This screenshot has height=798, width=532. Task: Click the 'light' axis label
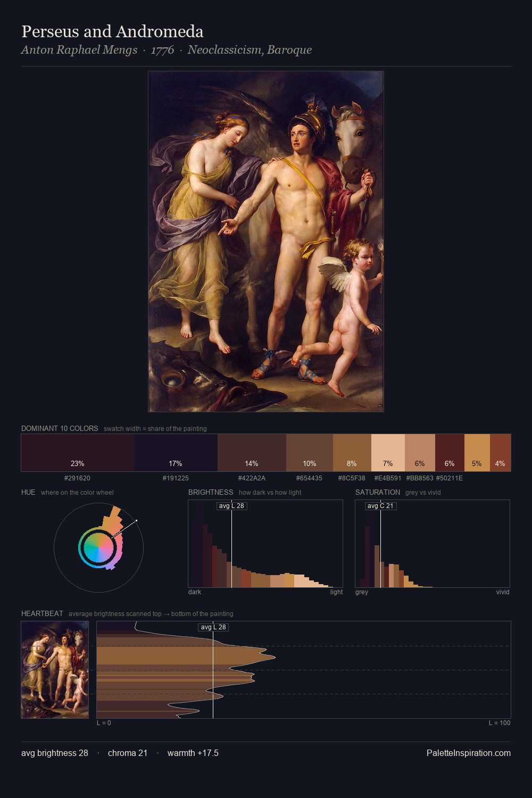tap(336, 592)
